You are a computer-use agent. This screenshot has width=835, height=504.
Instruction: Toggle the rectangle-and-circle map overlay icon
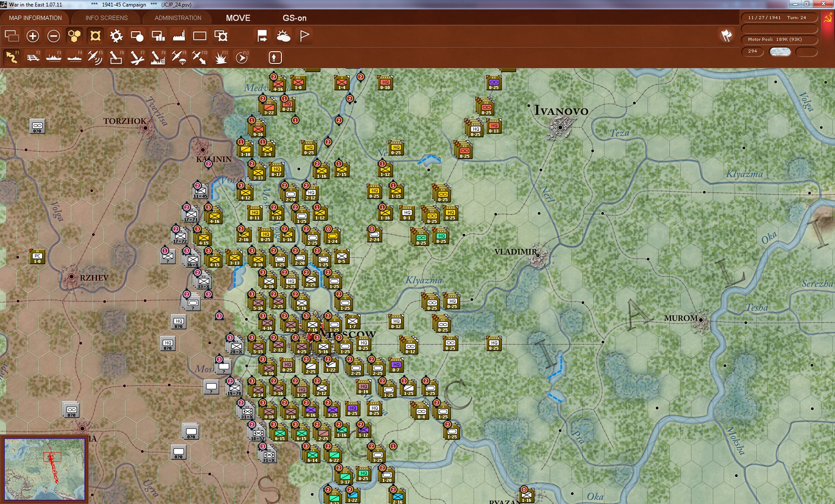pyautogui.click(x=137, y=36)
